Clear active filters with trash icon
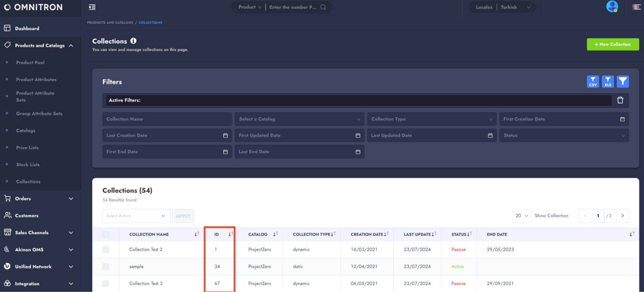 (620, 100)
